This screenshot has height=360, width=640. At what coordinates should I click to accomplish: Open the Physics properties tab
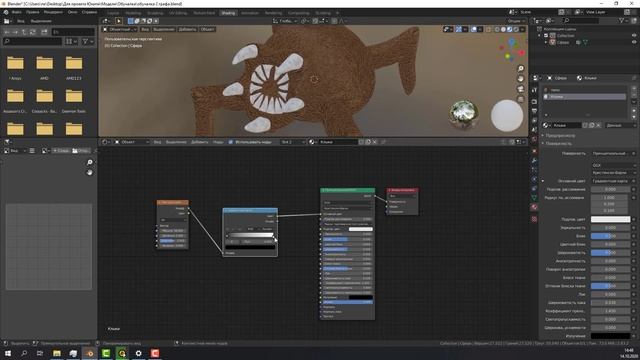(534, 179)
